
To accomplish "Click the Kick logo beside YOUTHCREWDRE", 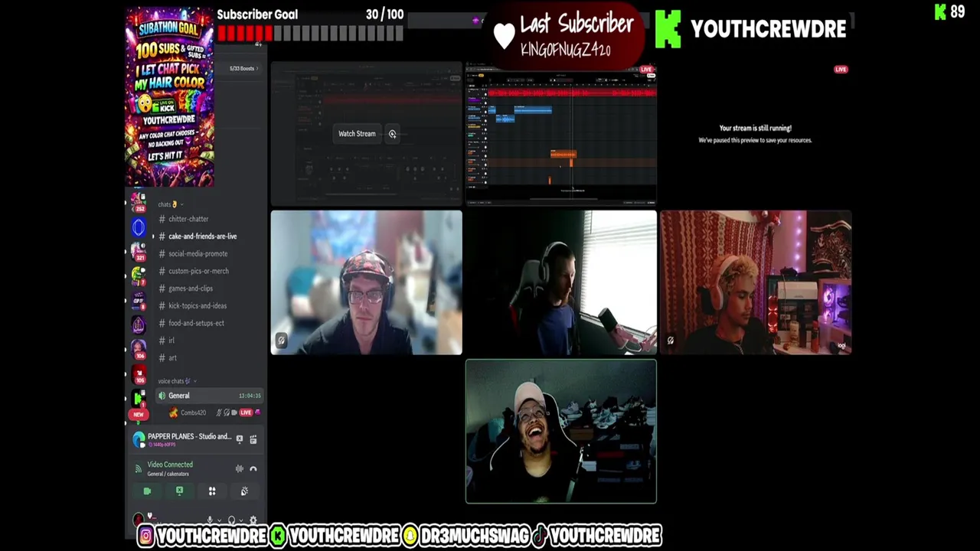I will 668,30.
